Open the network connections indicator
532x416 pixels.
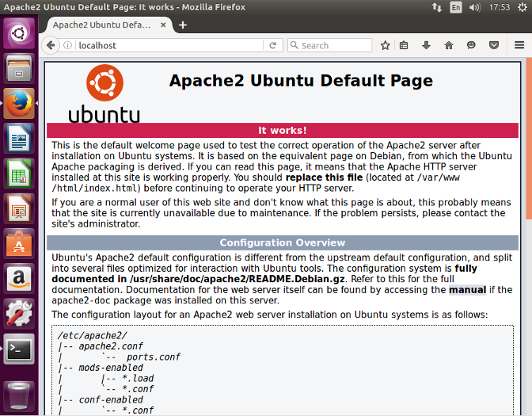click(437, 7)
